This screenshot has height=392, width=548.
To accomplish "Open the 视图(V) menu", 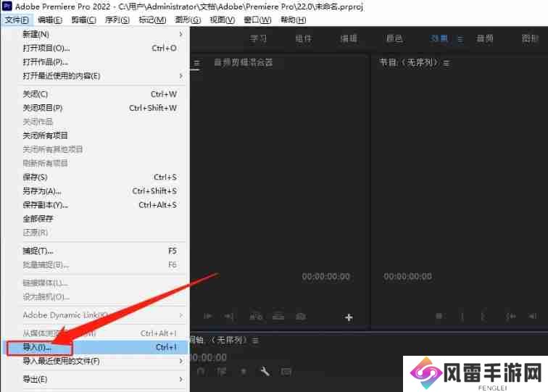I will coord(223,20).
